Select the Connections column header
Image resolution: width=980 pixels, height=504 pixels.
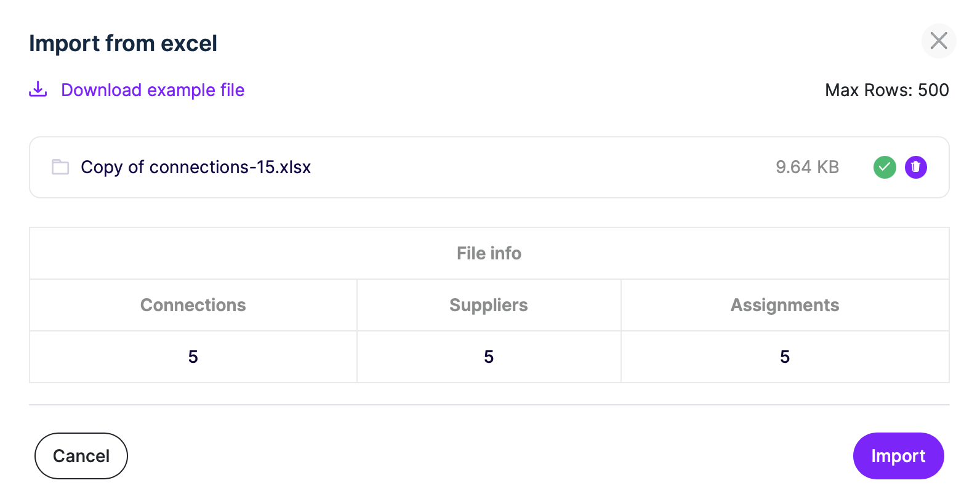(193, 305)
